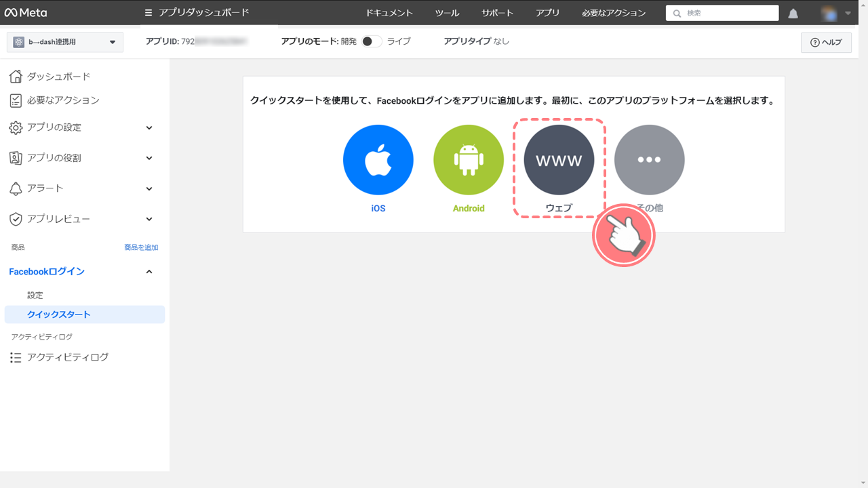Click the Meta logo
This screenshot has width=868, height=488.
tap(26, 12)
